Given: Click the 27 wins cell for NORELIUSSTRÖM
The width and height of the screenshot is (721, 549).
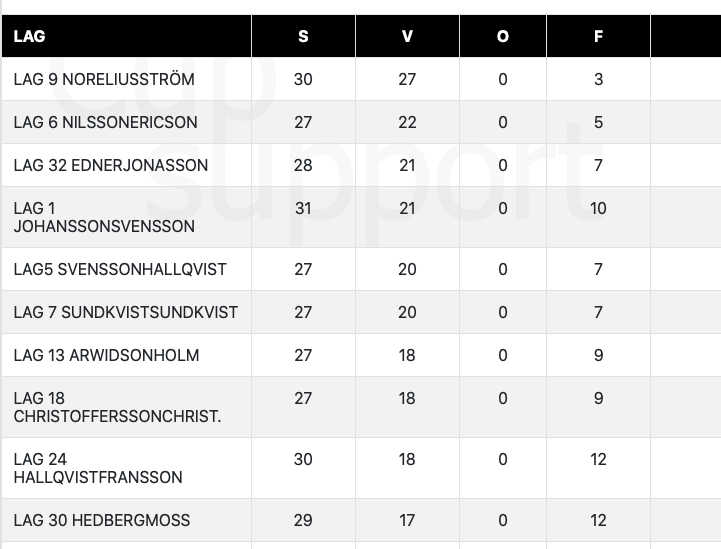Looking at the screenshot, I should point(407,79).
